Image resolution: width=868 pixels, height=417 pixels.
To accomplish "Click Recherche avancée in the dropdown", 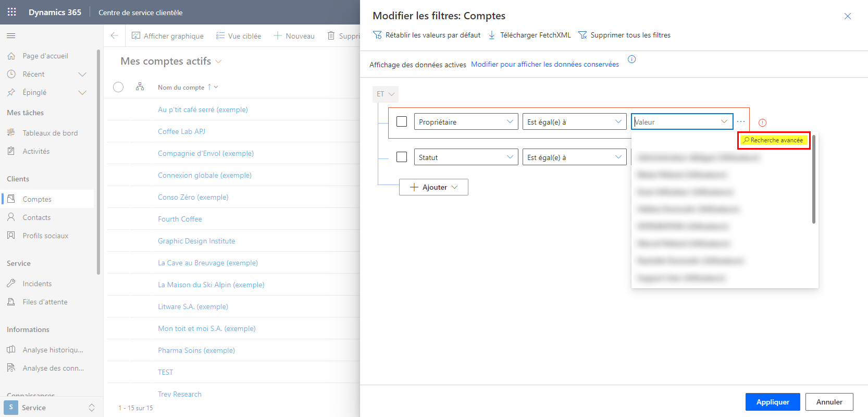I will coord(774,140).
